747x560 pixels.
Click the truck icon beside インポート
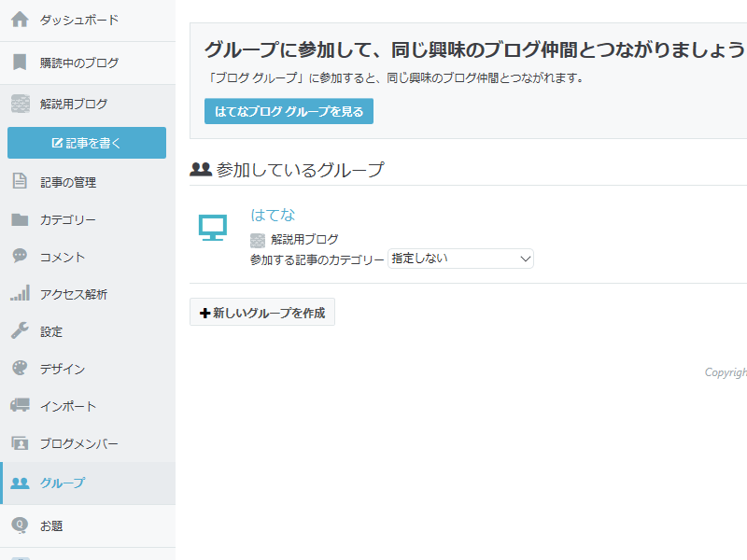(x=20, y=405)
